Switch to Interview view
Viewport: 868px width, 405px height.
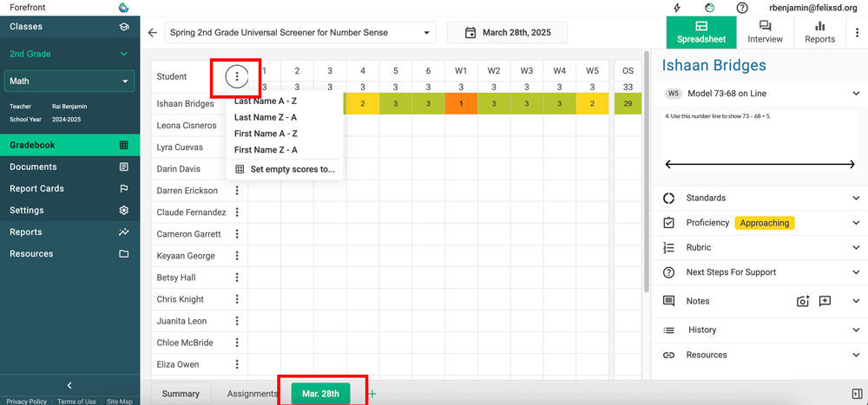coord(765,32)
